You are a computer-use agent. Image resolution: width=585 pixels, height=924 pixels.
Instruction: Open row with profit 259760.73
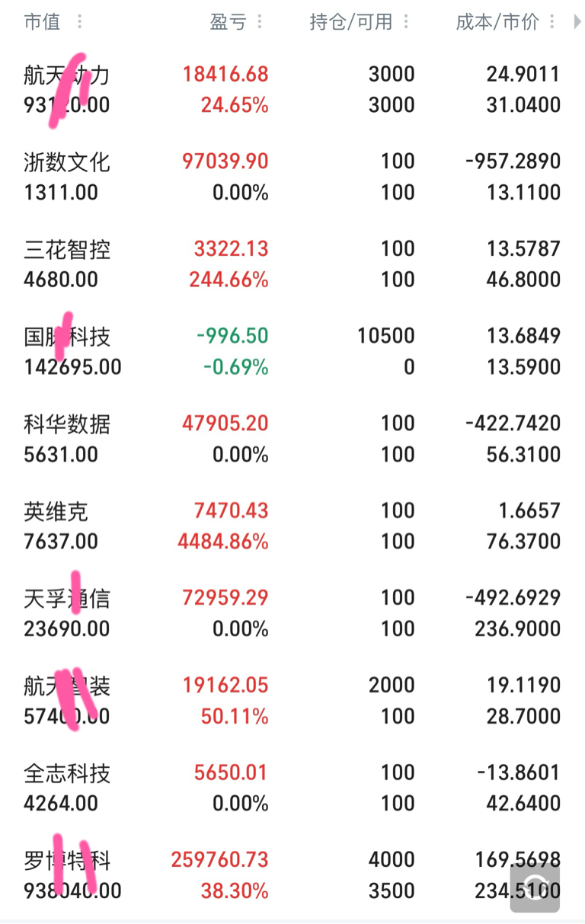pos(292,875)
